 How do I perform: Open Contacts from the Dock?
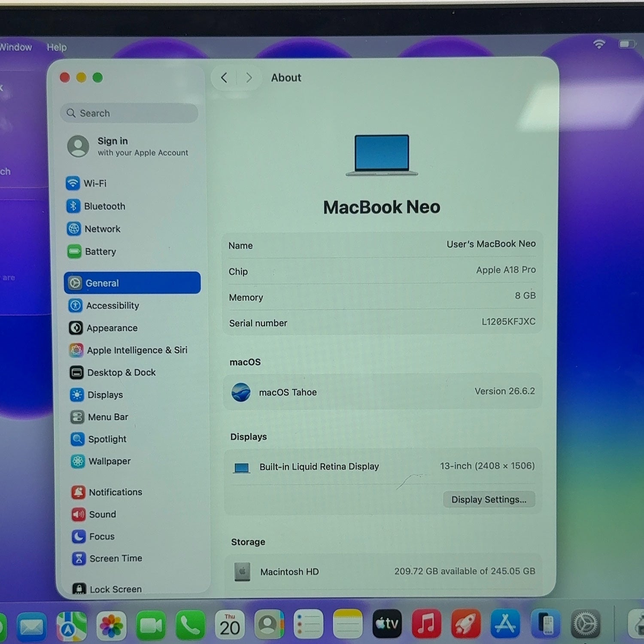[x=269, y=624]
